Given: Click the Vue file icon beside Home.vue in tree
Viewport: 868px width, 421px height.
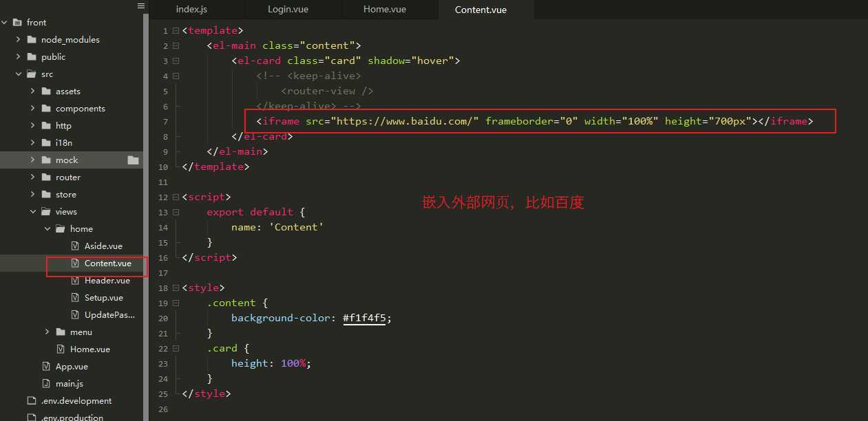Looking at the screenshot, I should [61, 349].
